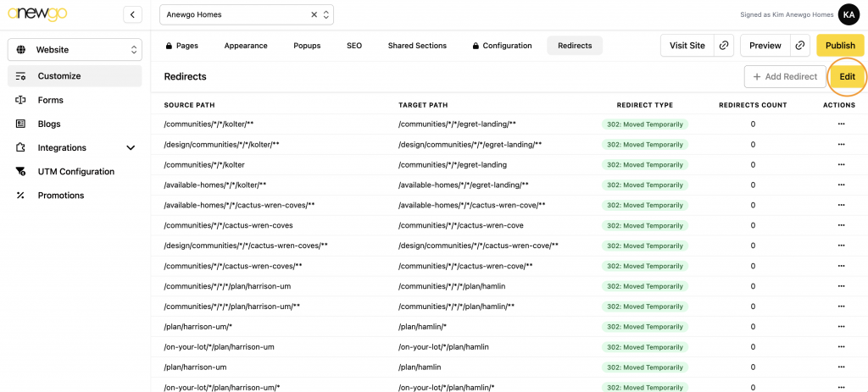The height and width of the screenshot is (392, 868).
Task: Open the SEO tab
Action: [x=354, y=46]
